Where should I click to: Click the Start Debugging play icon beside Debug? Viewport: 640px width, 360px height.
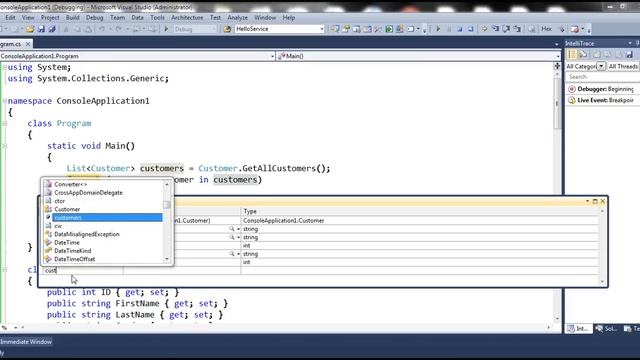click(167, 29)
